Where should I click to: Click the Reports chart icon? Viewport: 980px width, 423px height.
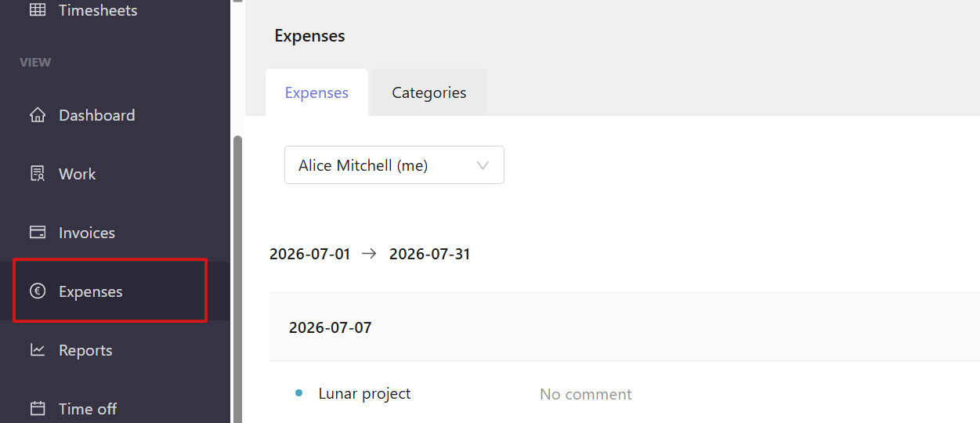point(37,350)
